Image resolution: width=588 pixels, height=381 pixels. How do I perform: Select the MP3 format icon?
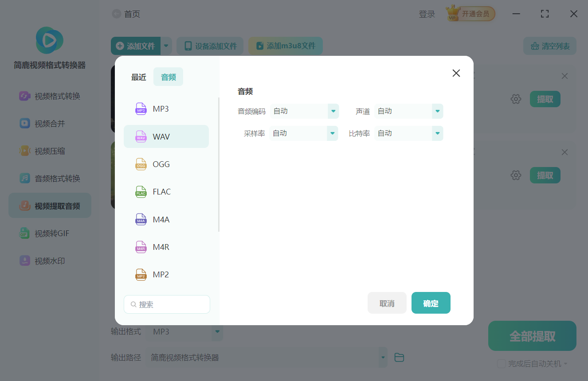tap(141, 109)
